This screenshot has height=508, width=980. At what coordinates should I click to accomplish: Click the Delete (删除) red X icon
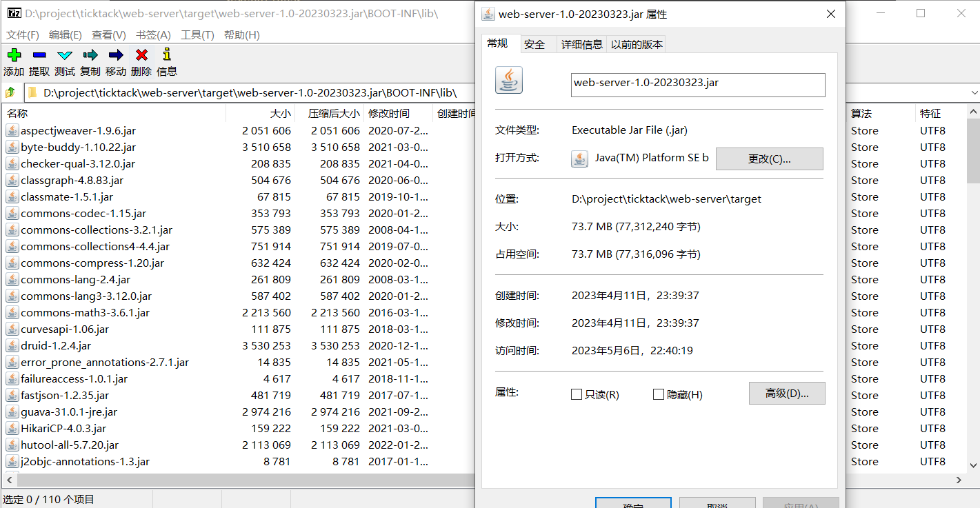[141, 55]
